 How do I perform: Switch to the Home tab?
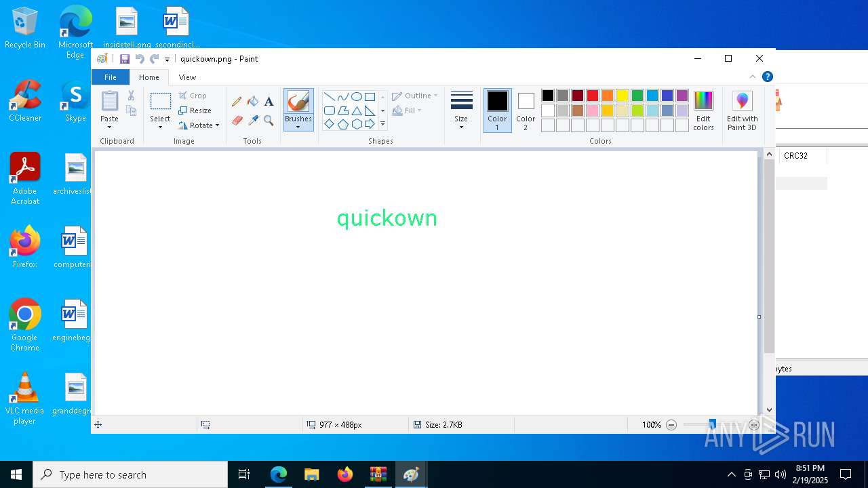click(x=149, y=77)
